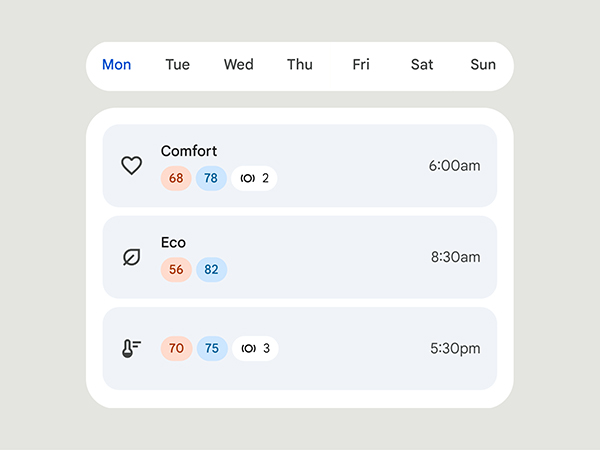Select the Mon day tab
The height and width of the screenshot is (450, 600).
116,65
